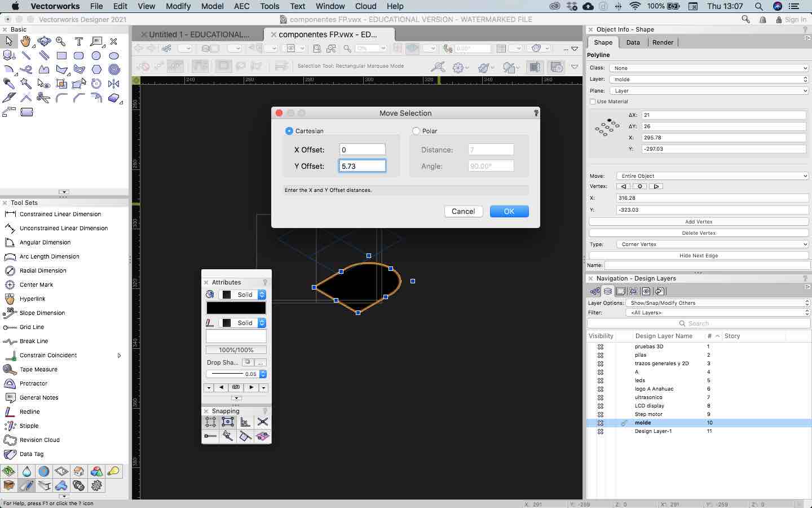This screenshot has height=508, width=812.
Task: Click the Tape Measure tool
Action: click(x=38, y=369)
